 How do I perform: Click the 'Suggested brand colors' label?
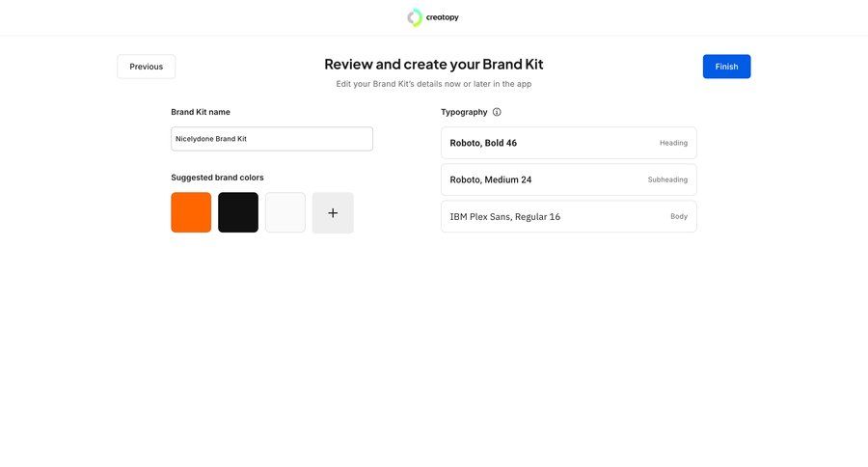click(217, 178)
